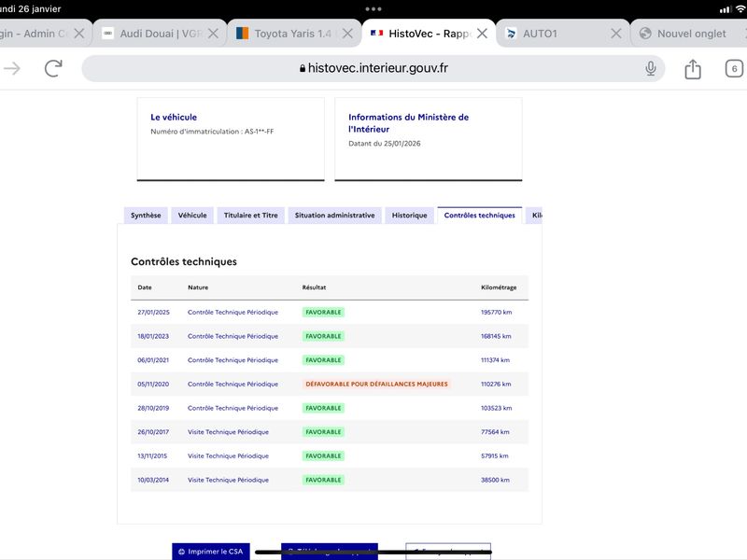
Task: Close the Toyota Yaris tab
Action: [347, 34]
